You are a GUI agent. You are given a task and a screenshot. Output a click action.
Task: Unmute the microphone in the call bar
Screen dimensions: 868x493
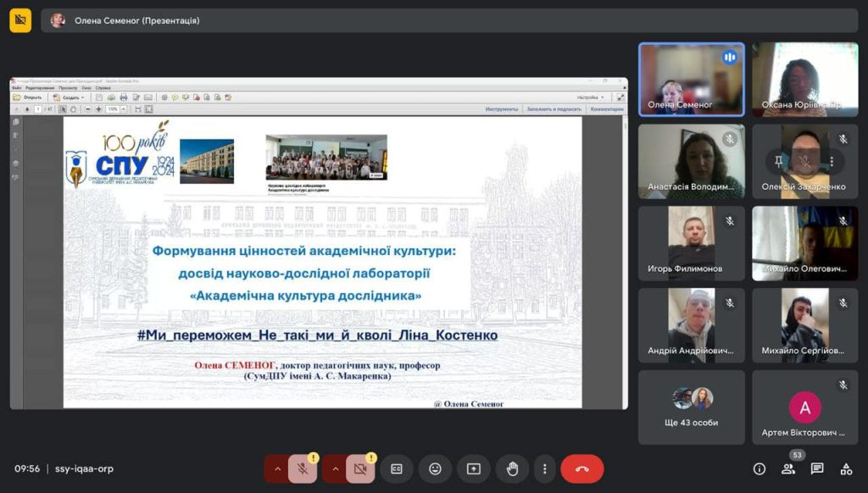click(x=303, y=468)
